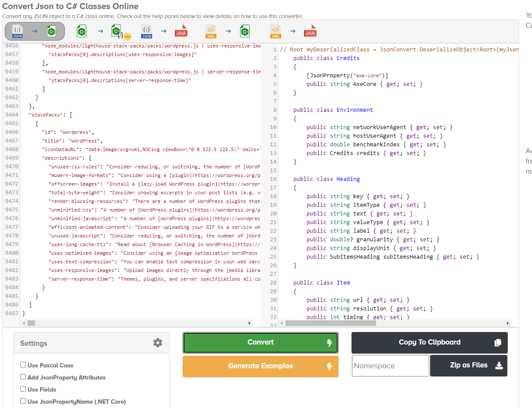Click the arrow between JSON and the first JAVA icon

pos(164,31)
